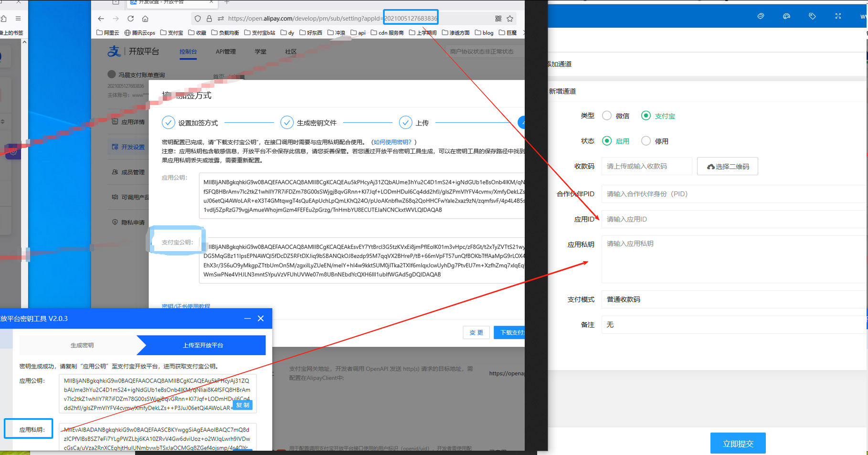The height and width of the screenshot is (455, 868).
Task: Focus the 应用私钥 textarea
Action: tap(734, 259)
